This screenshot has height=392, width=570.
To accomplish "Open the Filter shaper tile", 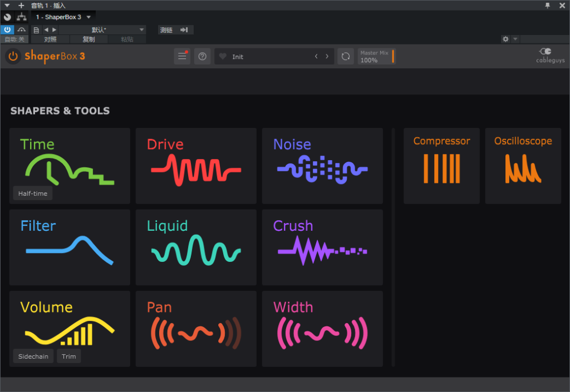I will tap(70, 247).
